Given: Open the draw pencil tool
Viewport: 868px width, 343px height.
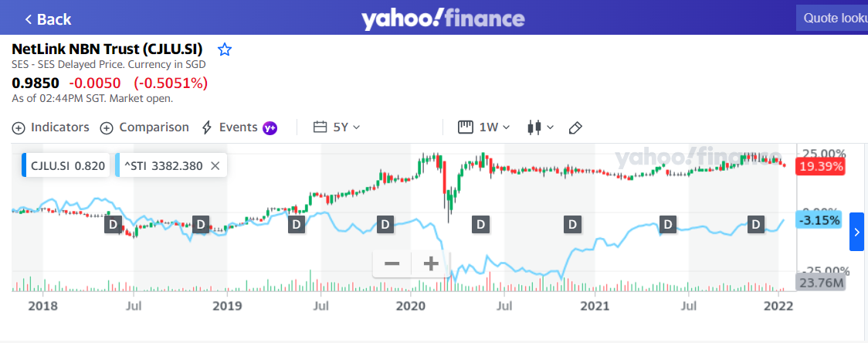Looking at the screenshot, I should click(575, 127).
